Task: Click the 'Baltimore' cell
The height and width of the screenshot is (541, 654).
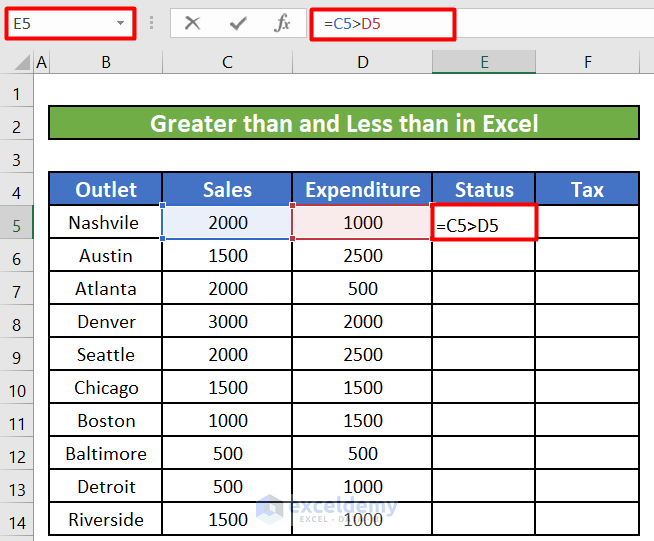Action: tap(106, 453)
